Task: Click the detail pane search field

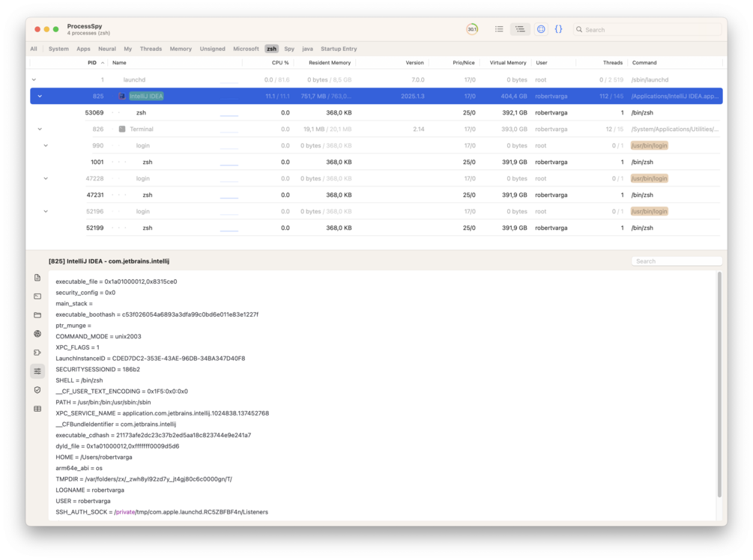Action: click(676, 261)
